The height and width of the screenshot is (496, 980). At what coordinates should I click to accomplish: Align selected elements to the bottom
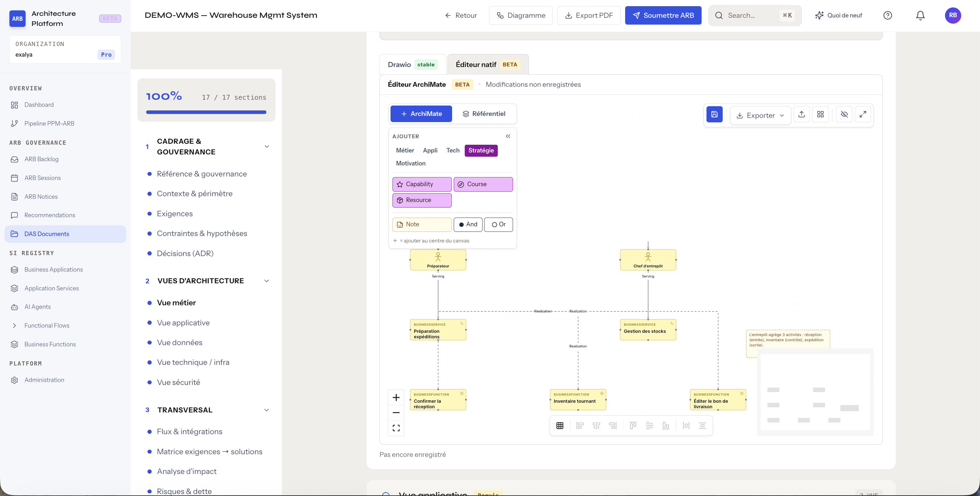click(x=666, y=426)
